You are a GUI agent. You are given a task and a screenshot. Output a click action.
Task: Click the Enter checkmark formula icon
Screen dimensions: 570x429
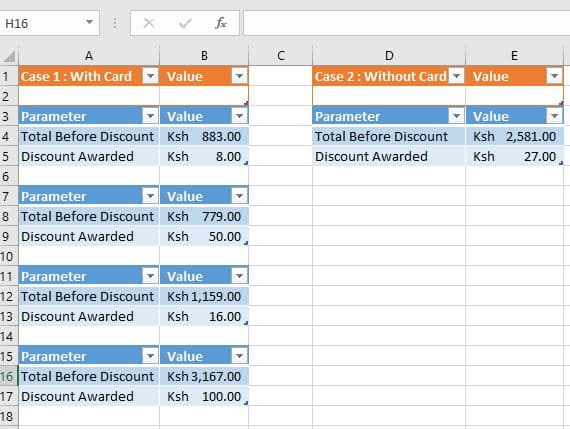(185, 23)
